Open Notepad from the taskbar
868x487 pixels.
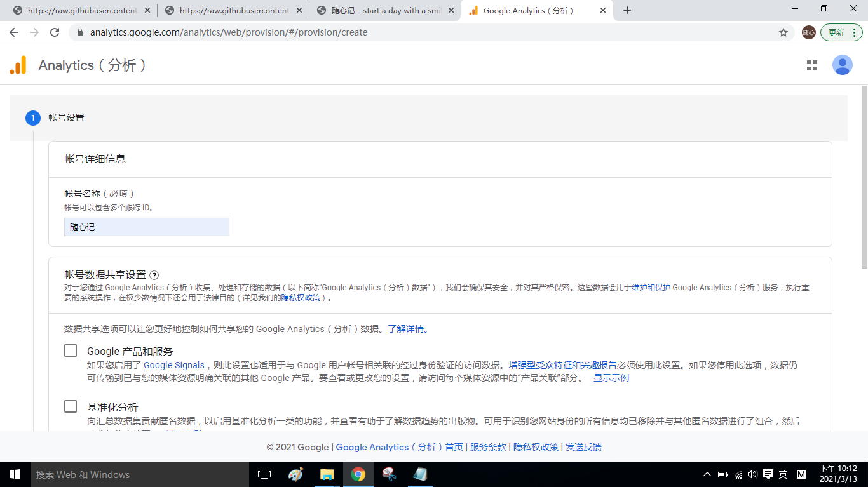pos(421,474)
